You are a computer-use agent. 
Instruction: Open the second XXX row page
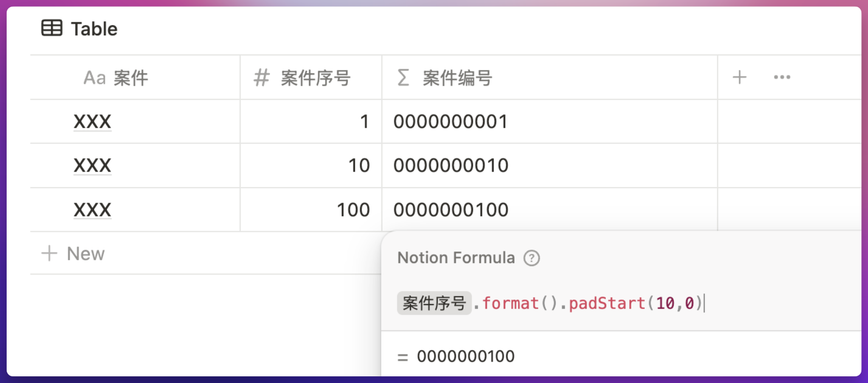tap(92, 166)
